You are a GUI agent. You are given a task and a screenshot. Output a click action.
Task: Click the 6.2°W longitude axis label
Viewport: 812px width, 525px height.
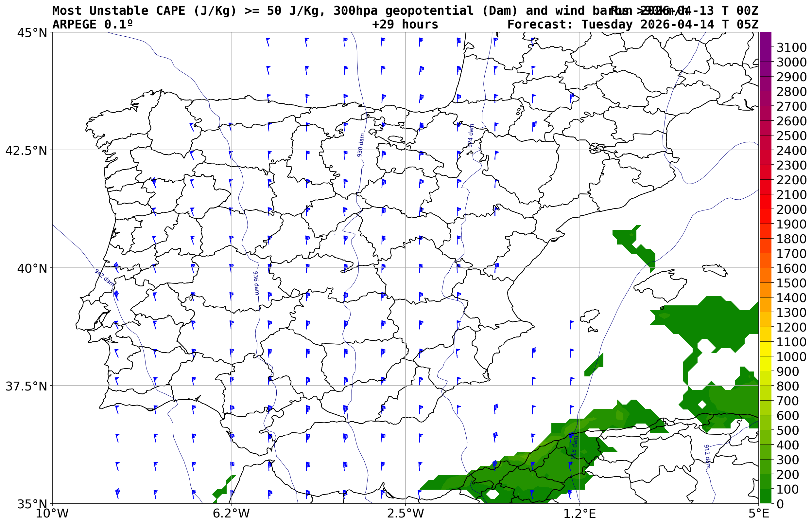pos(231,514)
